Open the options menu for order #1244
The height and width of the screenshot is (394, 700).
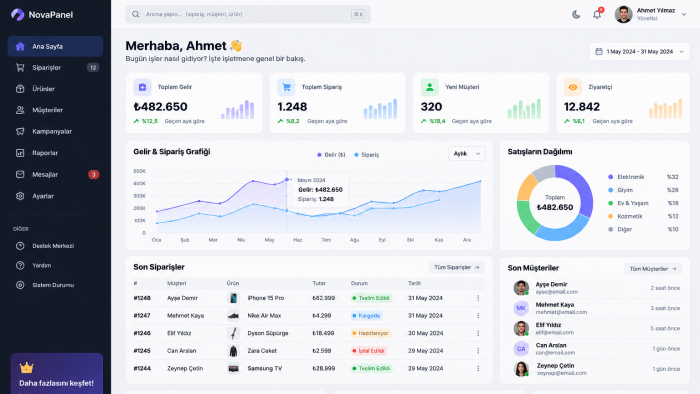pos(478,369)
